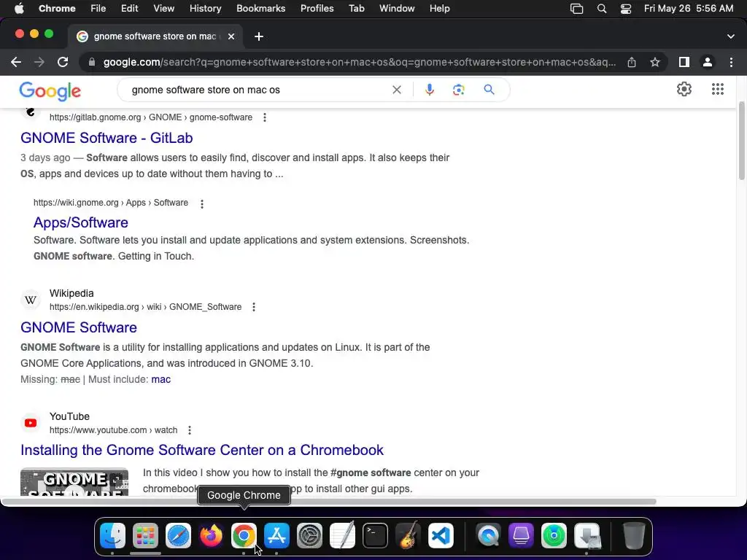This screenshot has height=560, width=747.
Task: Open the Window menu
Action: pos(397,9)
